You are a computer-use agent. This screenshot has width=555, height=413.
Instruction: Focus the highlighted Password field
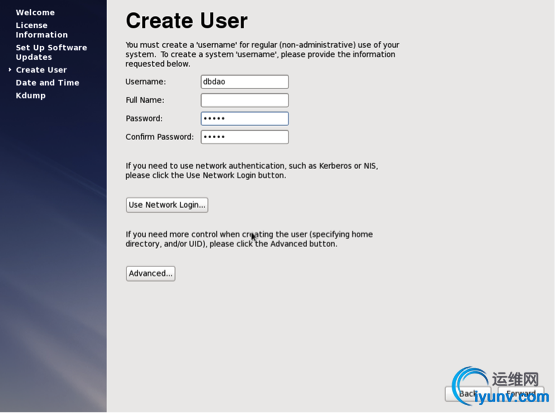(x=245, y=119)
